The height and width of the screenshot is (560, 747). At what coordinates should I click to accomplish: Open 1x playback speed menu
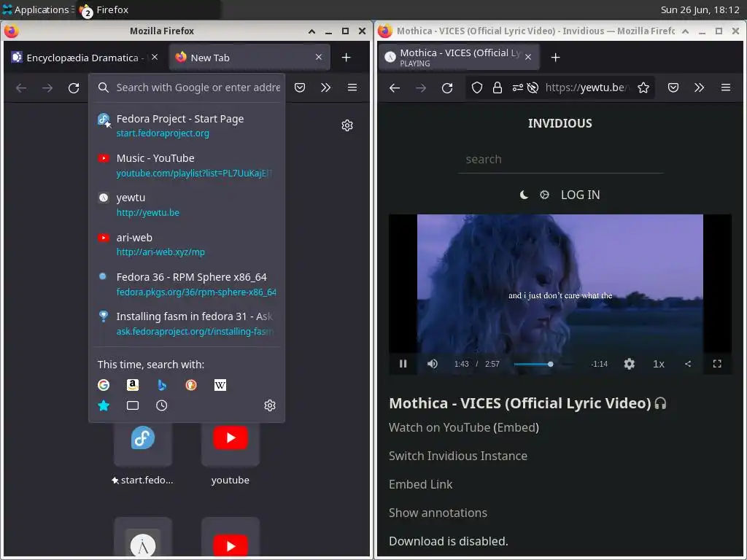[x=659, y=364]
